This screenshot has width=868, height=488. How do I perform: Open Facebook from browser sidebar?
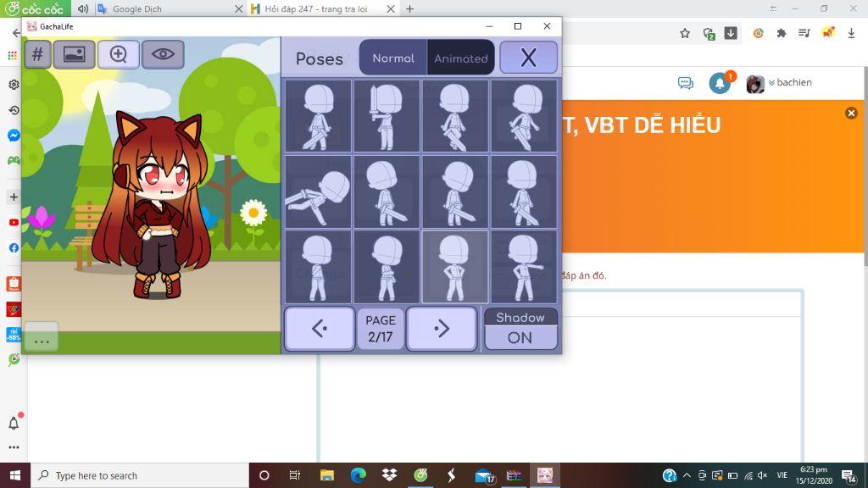(14, 248)
